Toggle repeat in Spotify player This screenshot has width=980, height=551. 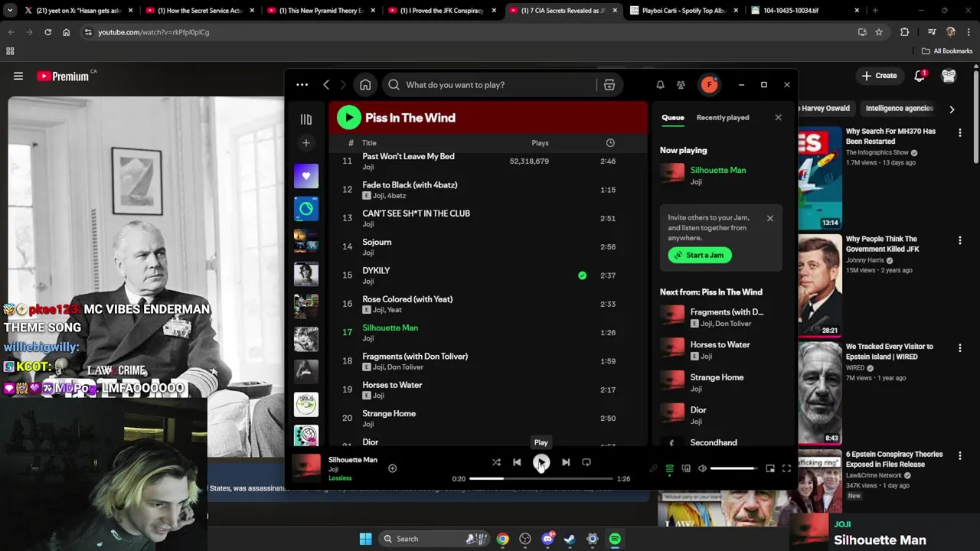586,462
